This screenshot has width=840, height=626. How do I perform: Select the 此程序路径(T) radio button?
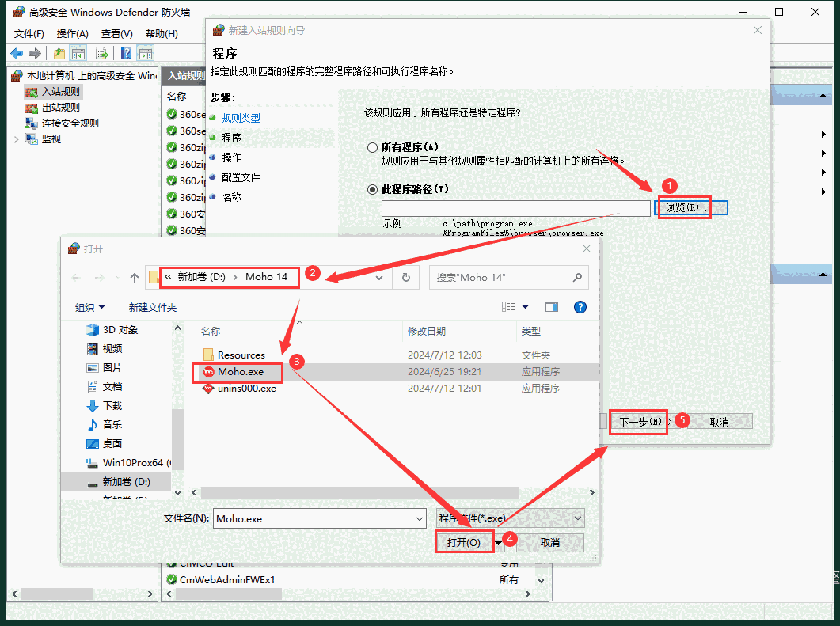point(372,190)
